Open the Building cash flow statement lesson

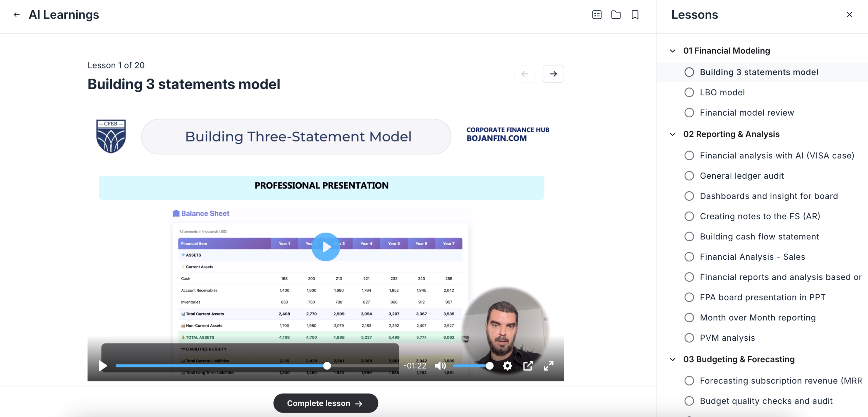[759, 236]
